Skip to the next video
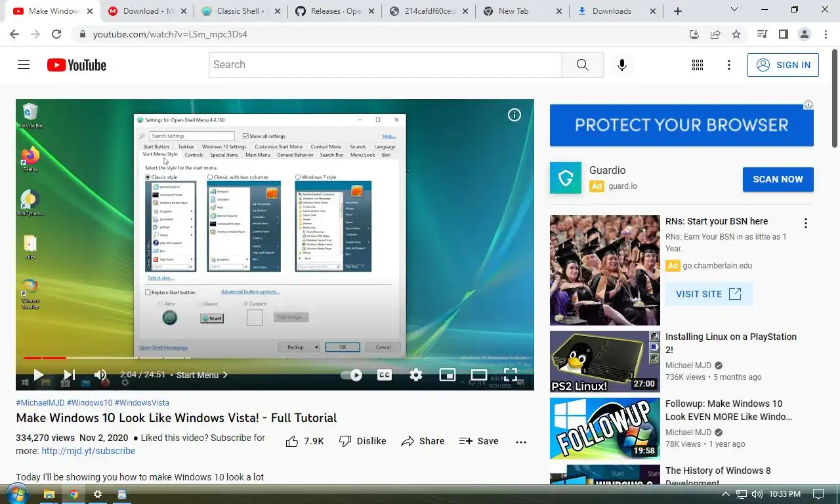Viewport: 840px width, 504px height. coord(70,375)
